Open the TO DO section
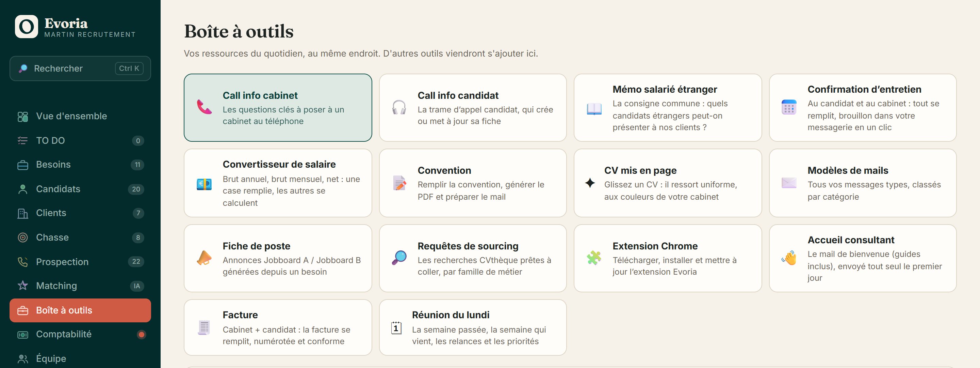Viewport: 980px width, 368px height. (x=80, y=141)
